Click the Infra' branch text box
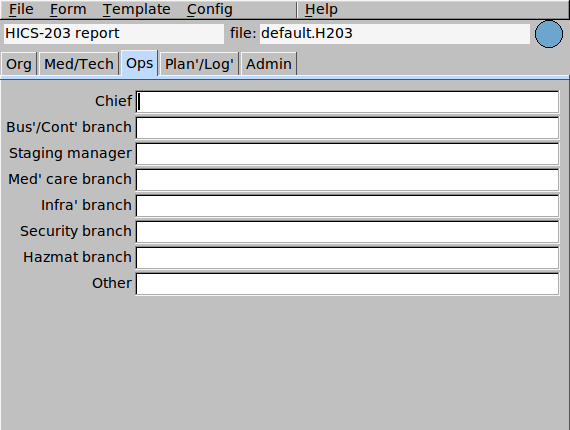Viewport: 570px width, 430px height. 347,206
